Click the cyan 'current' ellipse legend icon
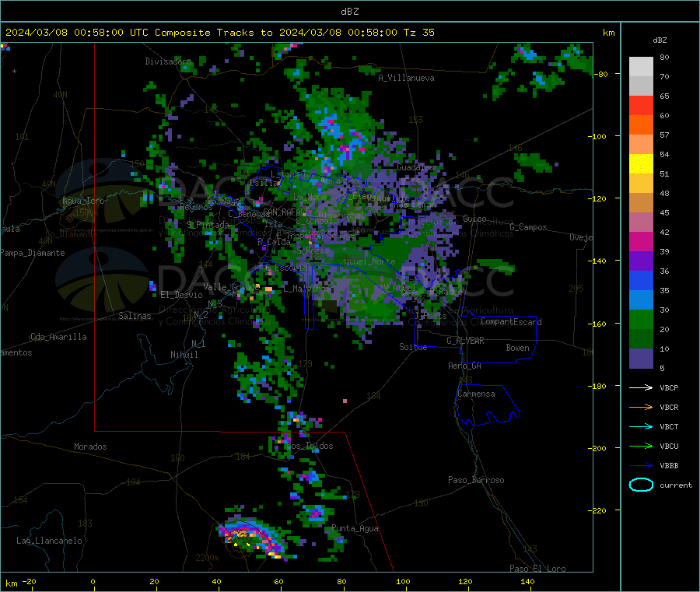The image size is (700, 592). (x=641, y=485)
